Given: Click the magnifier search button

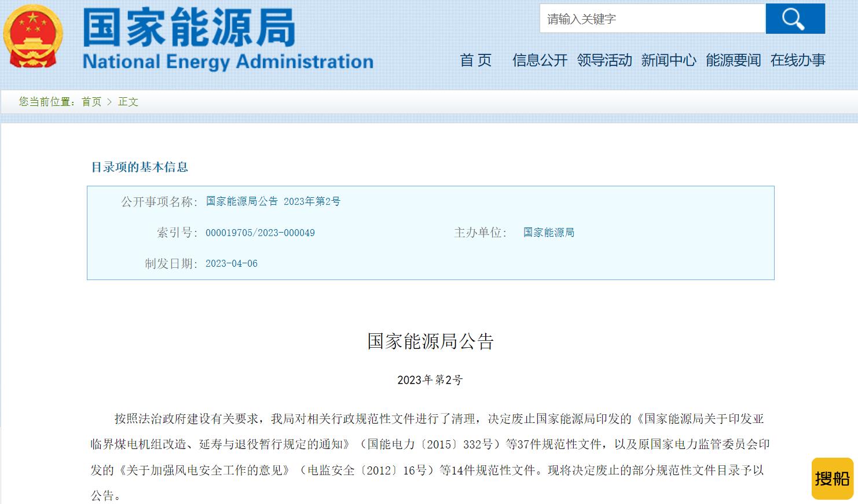Looking at the screenshot, I should (795, 19).
